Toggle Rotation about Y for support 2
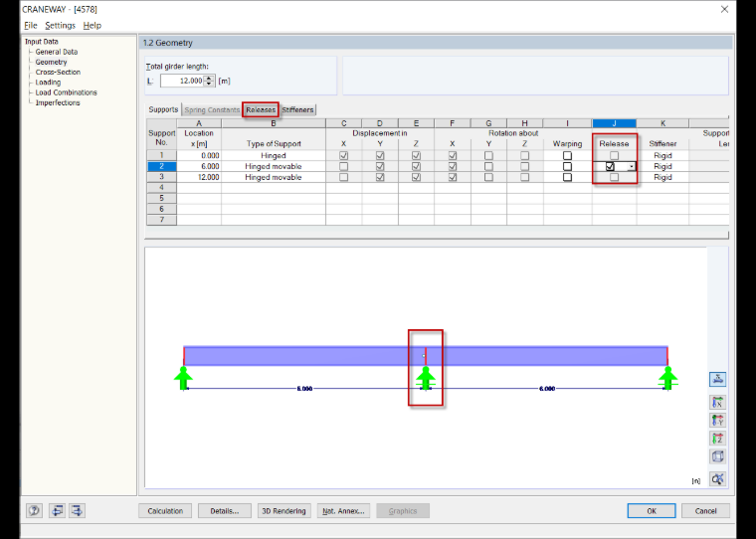The image size is (756, 539). point(488,166)
